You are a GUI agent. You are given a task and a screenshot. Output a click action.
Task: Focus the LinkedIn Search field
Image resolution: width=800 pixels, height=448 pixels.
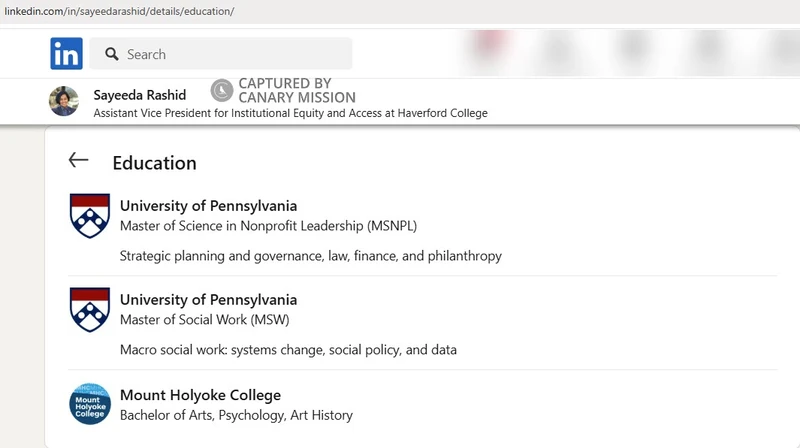221,54
